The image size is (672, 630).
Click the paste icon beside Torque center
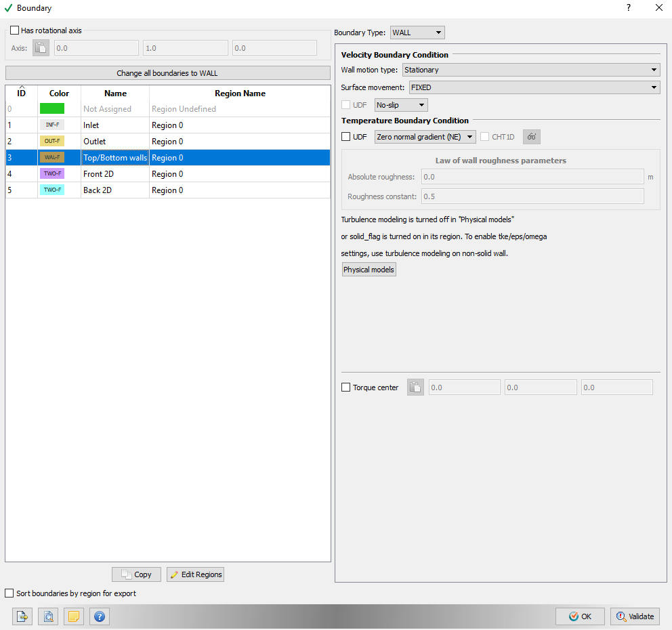(415, 387)
